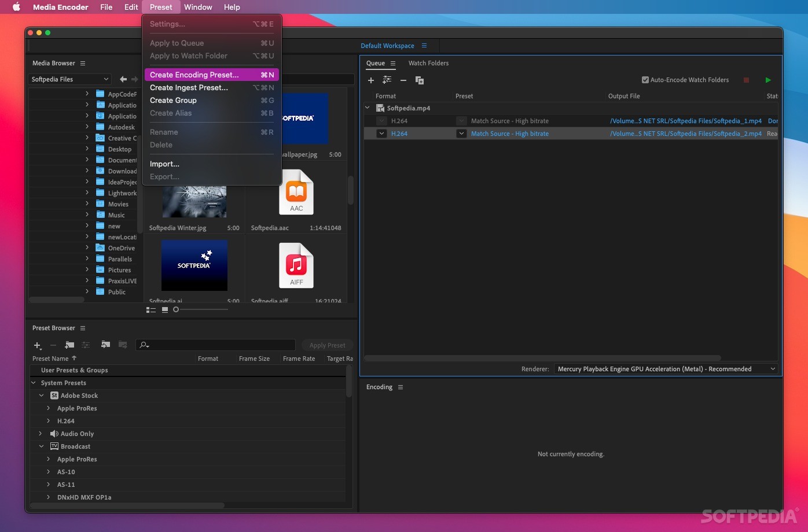Switch Media Browser to list view icon

[x=151, y=309]
